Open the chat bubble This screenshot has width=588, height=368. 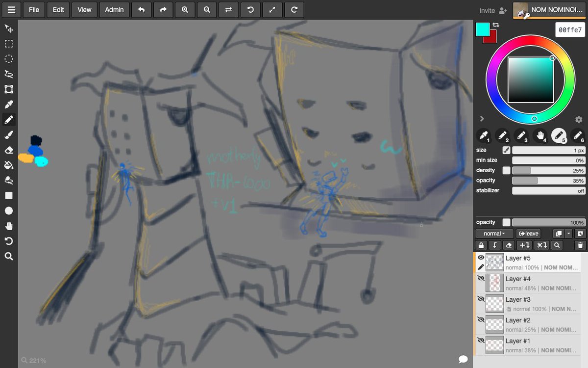463,359
